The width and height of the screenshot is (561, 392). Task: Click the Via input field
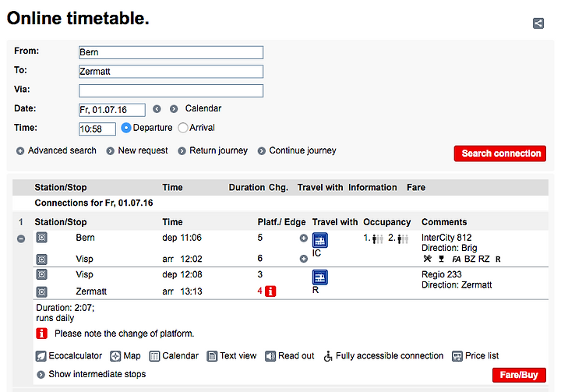click(171, 90)
